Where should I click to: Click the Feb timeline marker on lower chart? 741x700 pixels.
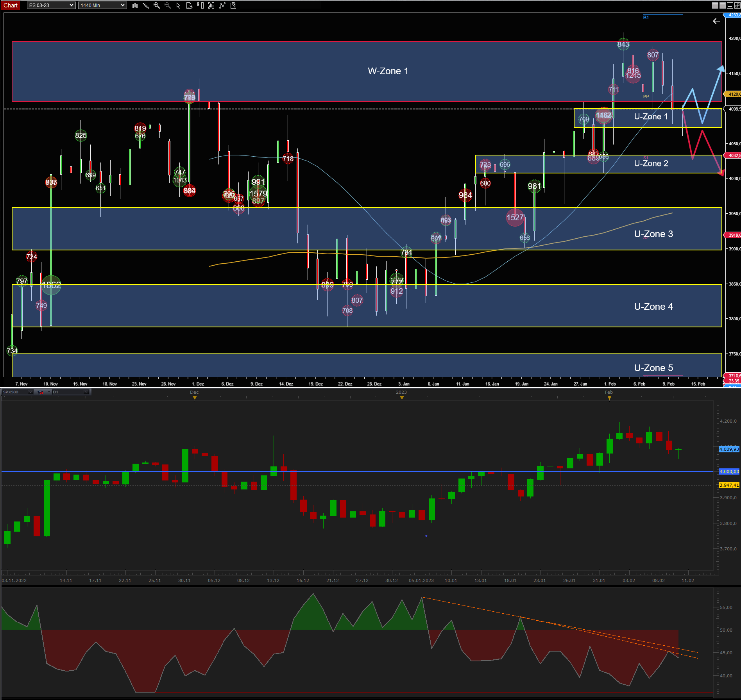point(609,397)
